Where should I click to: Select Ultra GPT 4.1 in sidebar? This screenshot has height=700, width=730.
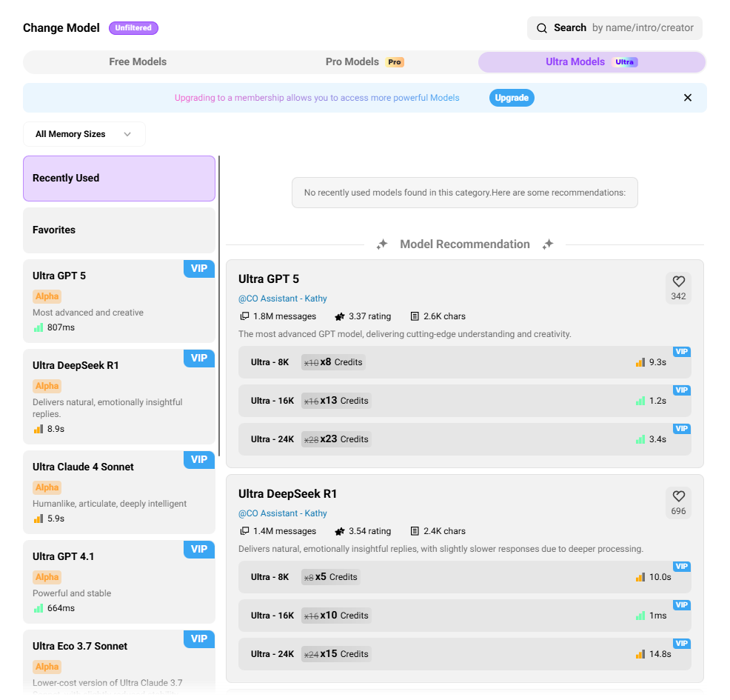pos(119,581)
